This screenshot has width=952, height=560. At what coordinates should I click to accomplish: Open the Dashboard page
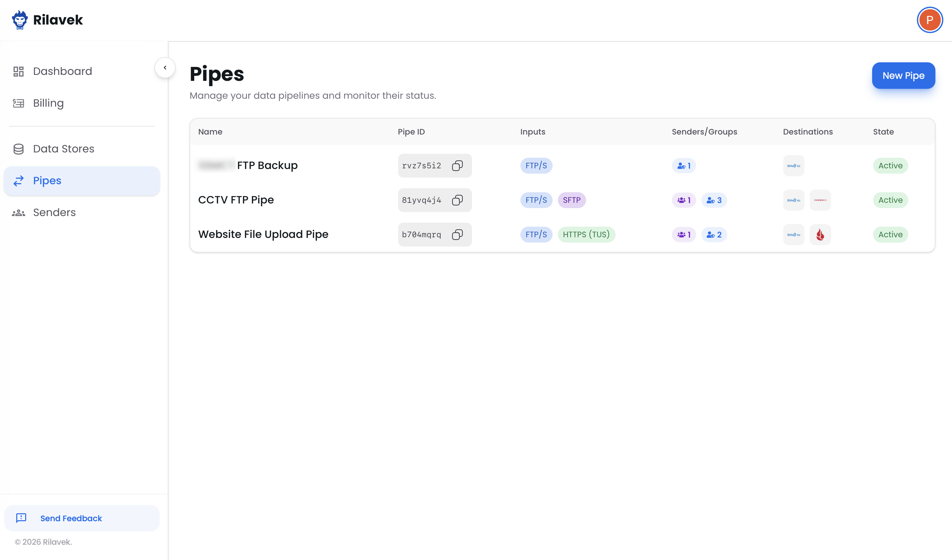[x=62, y=71]
